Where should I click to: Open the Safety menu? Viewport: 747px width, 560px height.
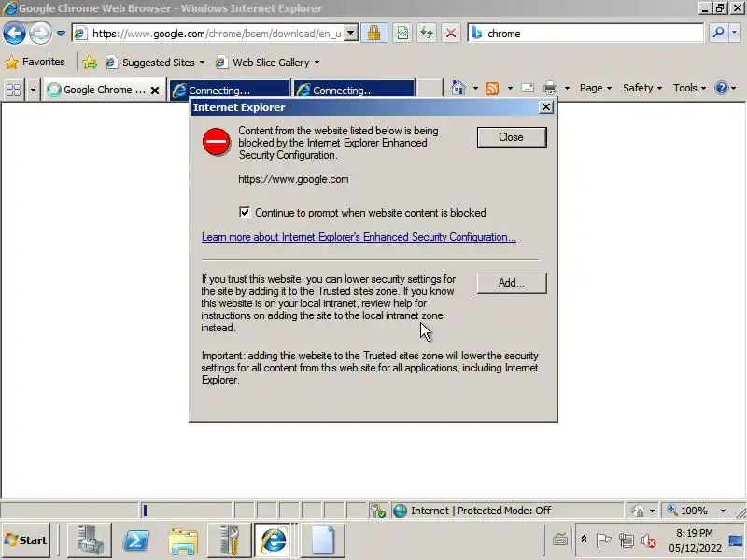coord(641,88)
